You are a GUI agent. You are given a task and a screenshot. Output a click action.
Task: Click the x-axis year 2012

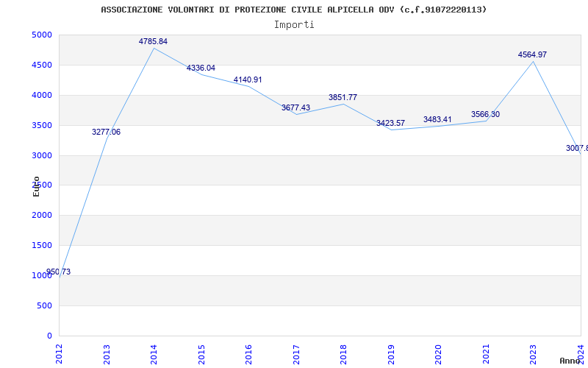[59, 354]
